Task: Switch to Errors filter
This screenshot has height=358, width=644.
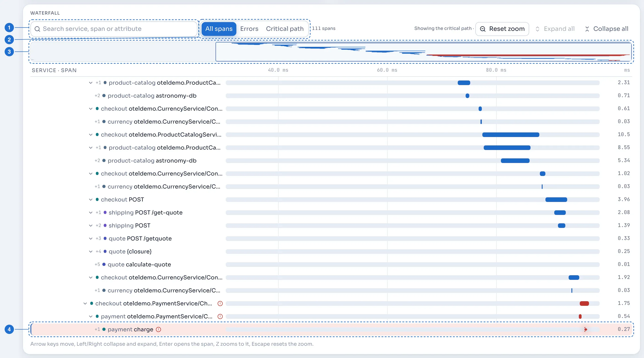Action: (249, 29)
